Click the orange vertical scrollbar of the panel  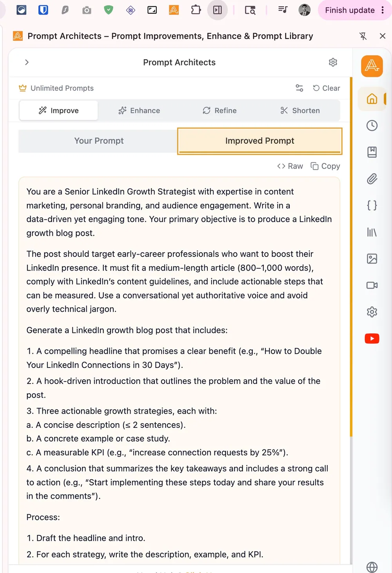point(351,257)
